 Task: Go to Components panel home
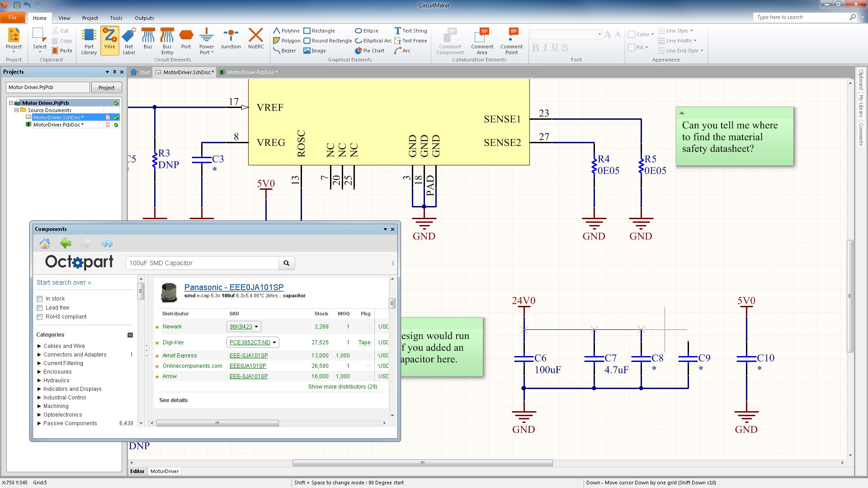click(45, 244)
